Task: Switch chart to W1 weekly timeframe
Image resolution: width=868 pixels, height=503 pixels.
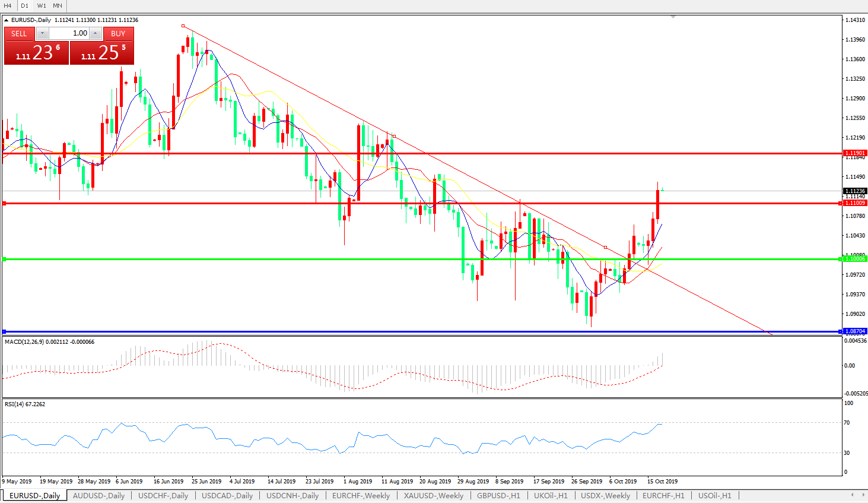Action: (x=42, y=5)
